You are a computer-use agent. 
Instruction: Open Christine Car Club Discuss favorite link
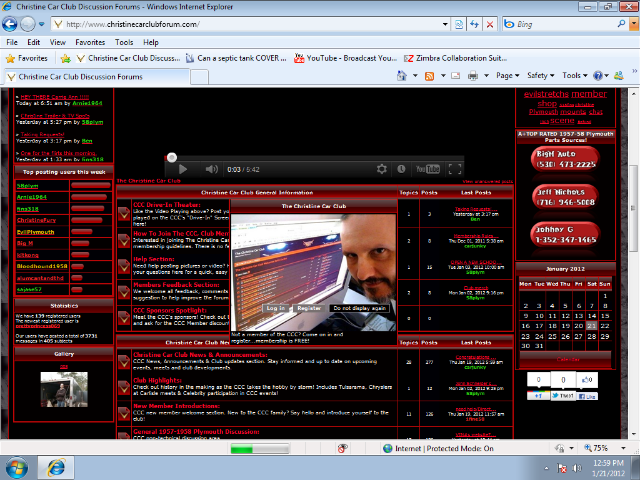(x=128, y=58)
